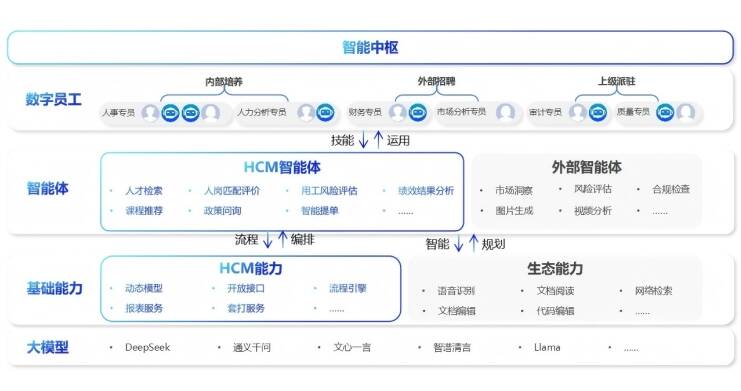The height and width of the screenshot is (391, 741).
Task: Click 报表服务 item
Action: 144,308
